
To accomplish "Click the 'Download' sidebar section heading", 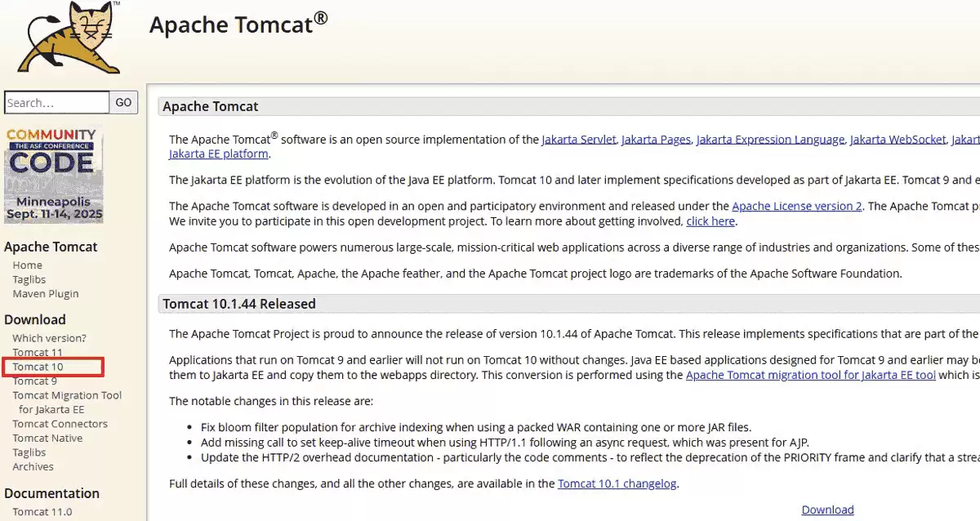I will tap(35, 319).
